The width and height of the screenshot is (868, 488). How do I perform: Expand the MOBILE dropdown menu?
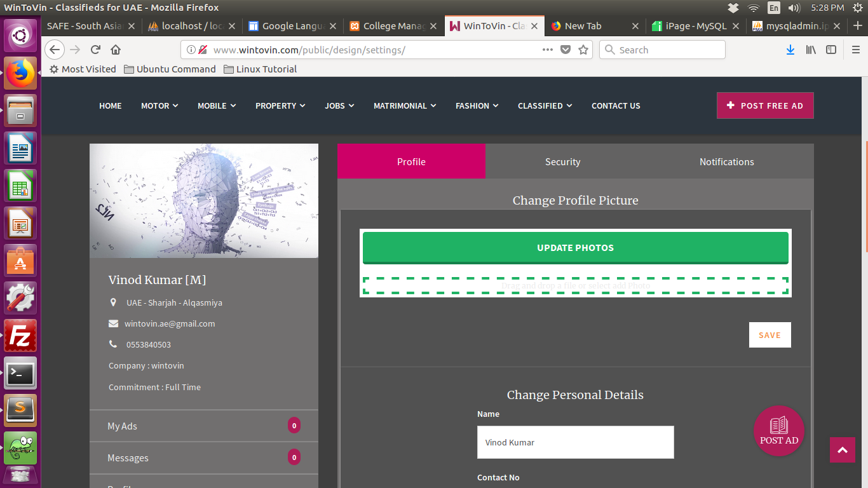coord(217,105)
